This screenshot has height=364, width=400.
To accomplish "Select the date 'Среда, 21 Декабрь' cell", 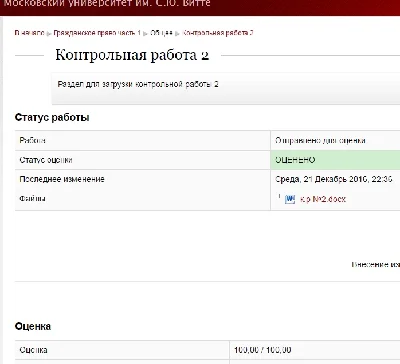I will click(x=334, y=179).
